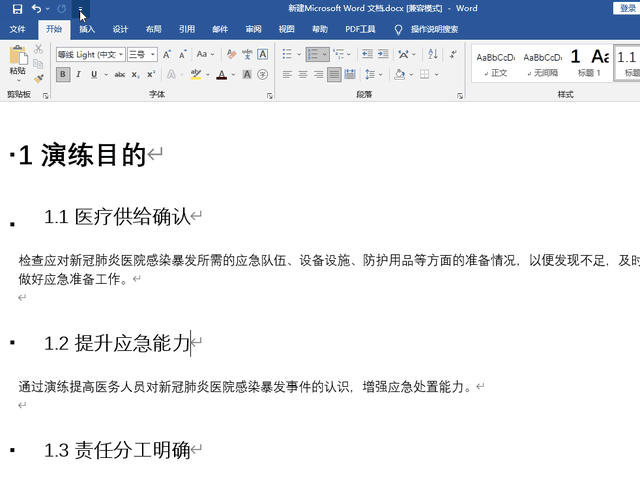Toggle subscript formatting
Image resolution: width=640 pixels, height=484 pixels.
point(135,75)
